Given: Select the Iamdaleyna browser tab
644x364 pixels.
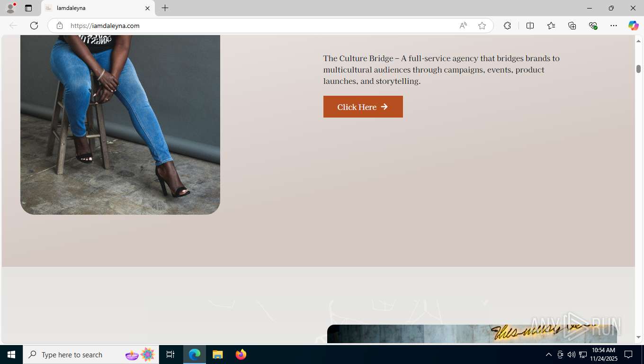Looking at the screenshot, I should 98,8.
